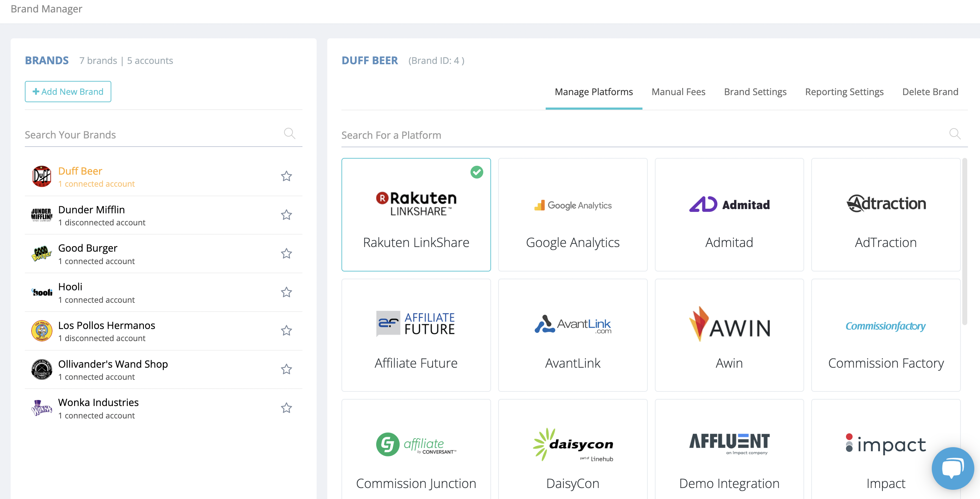Image resolution: width=980 pixels, height=499 pixels.
Task: Click the platform list vertical scrollbar
Action: point(964,241)
